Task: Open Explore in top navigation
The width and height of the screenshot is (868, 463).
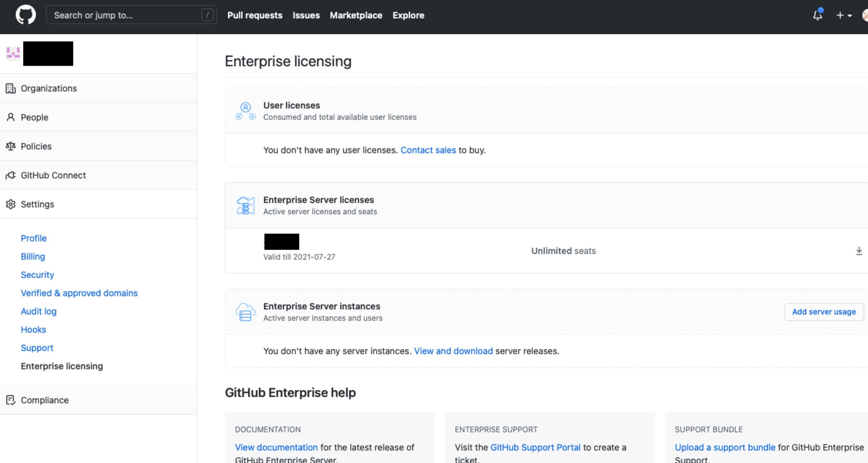Action: tap(408, 15)
